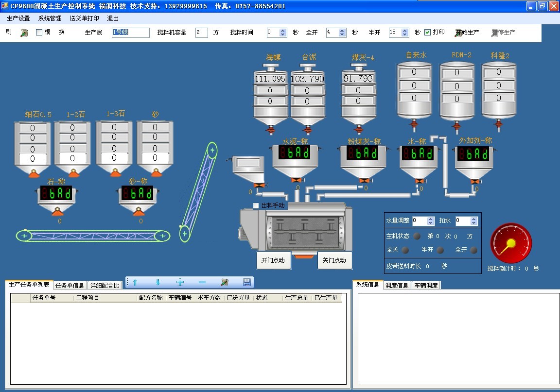Toggle the 模 checkbox
The image size is (560, 392).
[39, 33]
